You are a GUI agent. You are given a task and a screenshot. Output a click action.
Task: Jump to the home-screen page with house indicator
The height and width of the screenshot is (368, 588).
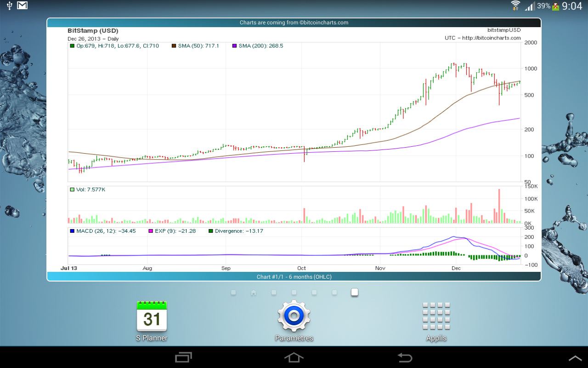254,293
